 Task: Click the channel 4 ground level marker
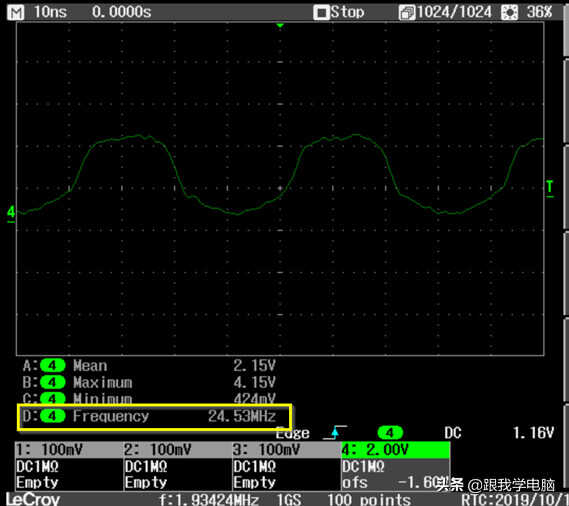11,213
